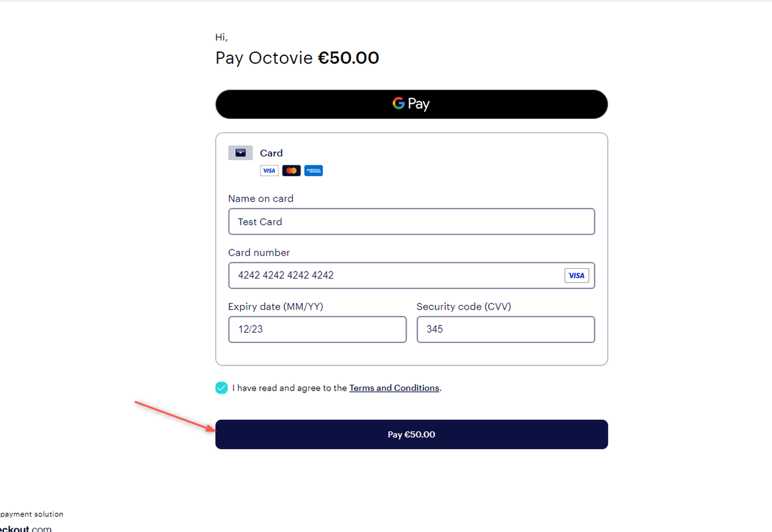Screen dimensions: 772x532
Task: Click the Security code (CVV) field
Action: point(506,329)
